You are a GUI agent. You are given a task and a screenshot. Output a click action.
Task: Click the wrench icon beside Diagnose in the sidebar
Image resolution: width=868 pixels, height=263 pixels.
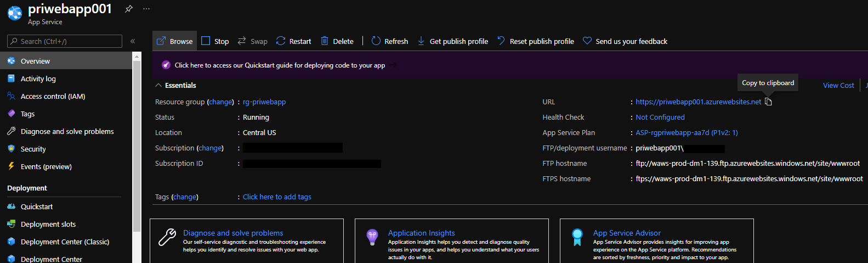click(11, 131)
